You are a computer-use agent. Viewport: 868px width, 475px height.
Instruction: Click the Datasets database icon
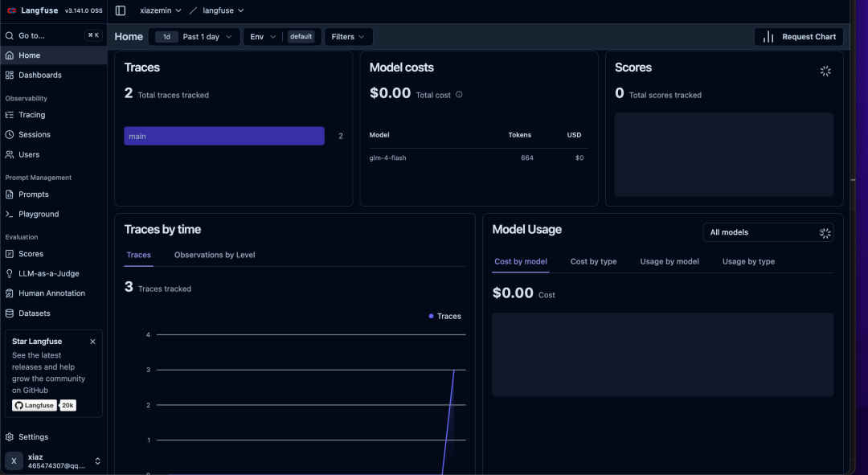[x=10, y=313]
